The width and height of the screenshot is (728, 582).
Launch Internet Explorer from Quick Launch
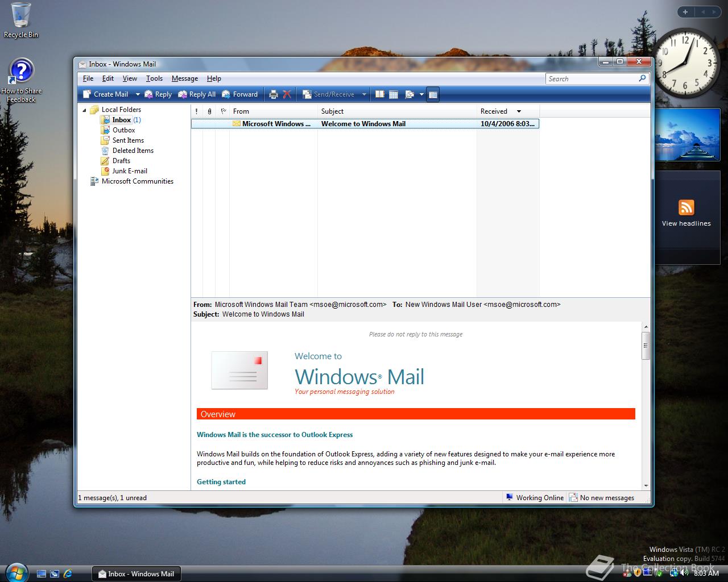68,574
